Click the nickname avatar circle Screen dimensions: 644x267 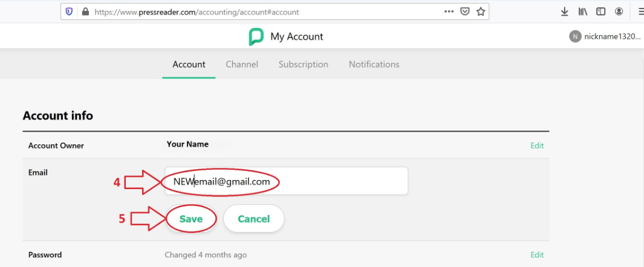575,37
